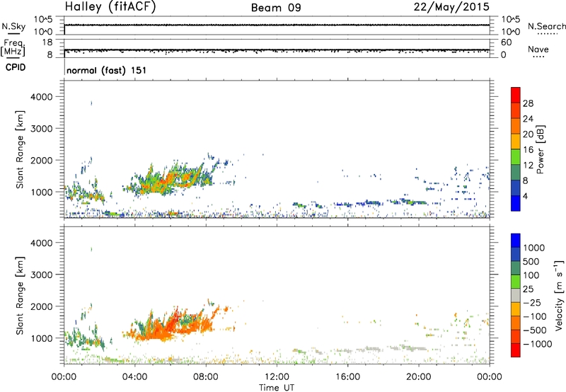Select the "Beam 09" header label
The height and width of the screenshot is (392, 566).
point(276,8)
